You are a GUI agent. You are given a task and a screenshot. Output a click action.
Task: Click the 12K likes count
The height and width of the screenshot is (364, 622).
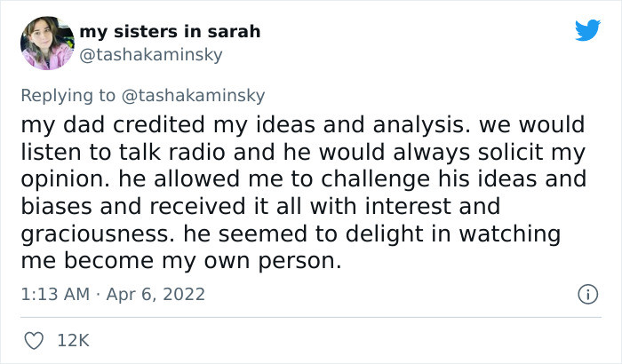[75, 340]
